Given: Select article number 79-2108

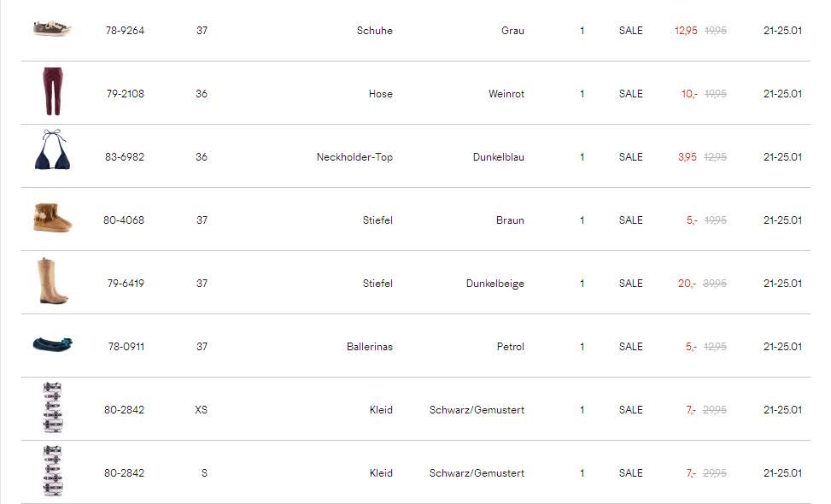Looking at the screenshot, I should click(126, 94).
